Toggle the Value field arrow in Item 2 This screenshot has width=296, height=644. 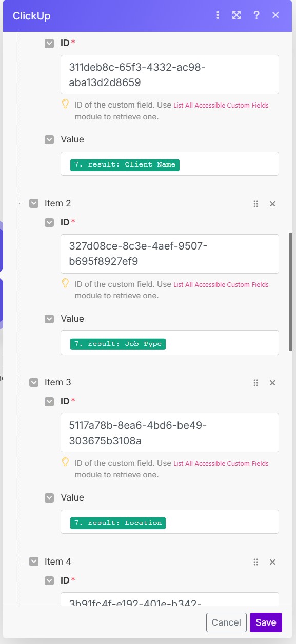[49, 319]
